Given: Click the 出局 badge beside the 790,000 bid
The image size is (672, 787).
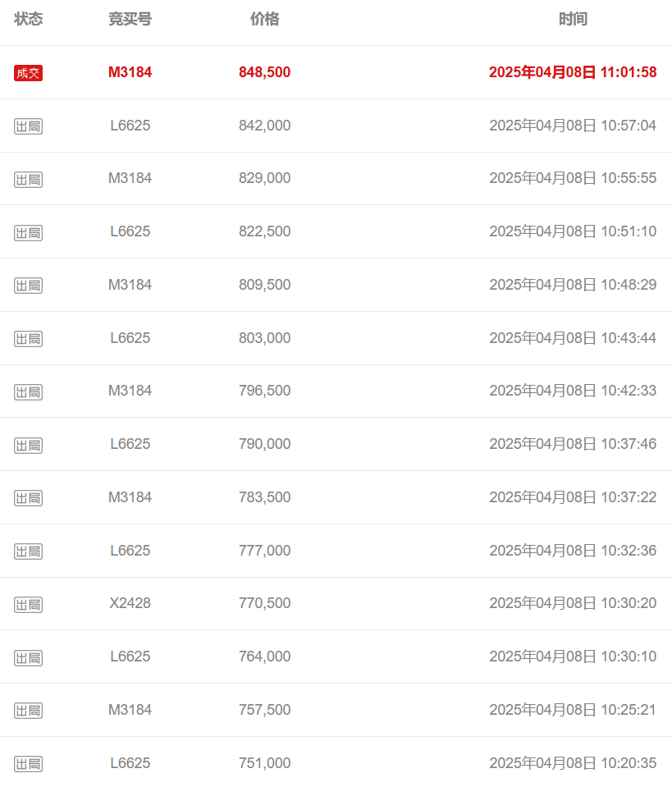Looking at the screenshot, I should click(x=28, y=445).
